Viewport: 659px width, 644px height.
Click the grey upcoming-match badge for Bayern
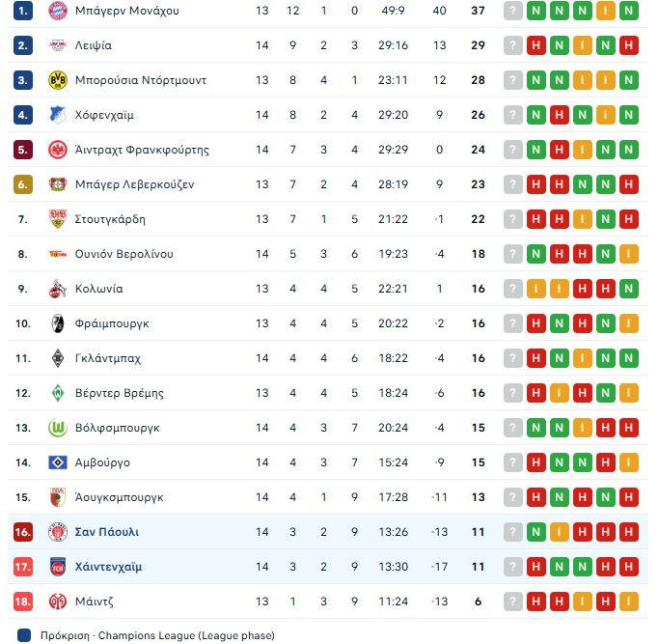click(512, 12)
